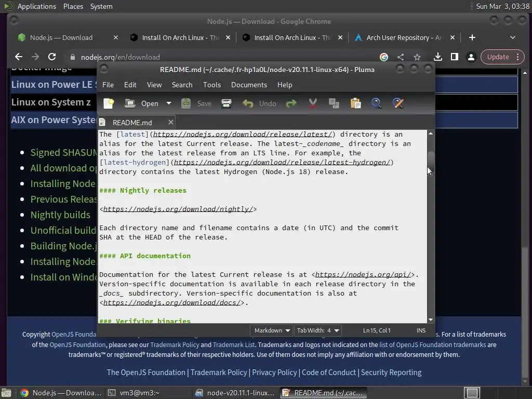Open the Applications system menu
The width and height of the screenshot is (532, 399).
tap(37, 6)
